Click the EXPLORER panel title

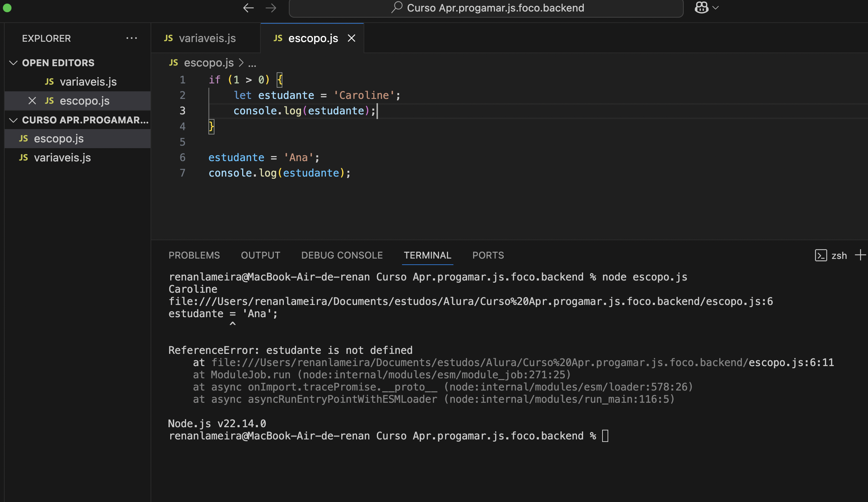click(46, 38)
